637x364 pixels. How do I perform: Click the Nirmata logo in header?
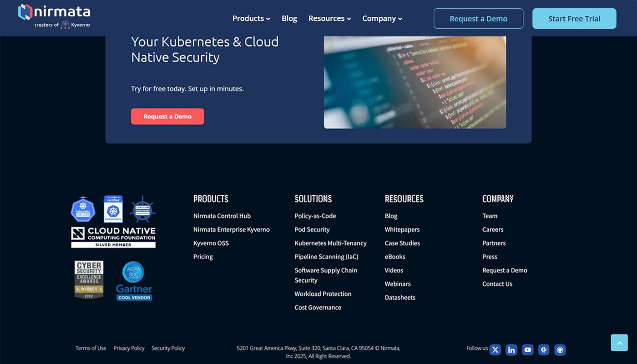click(54, 16)
